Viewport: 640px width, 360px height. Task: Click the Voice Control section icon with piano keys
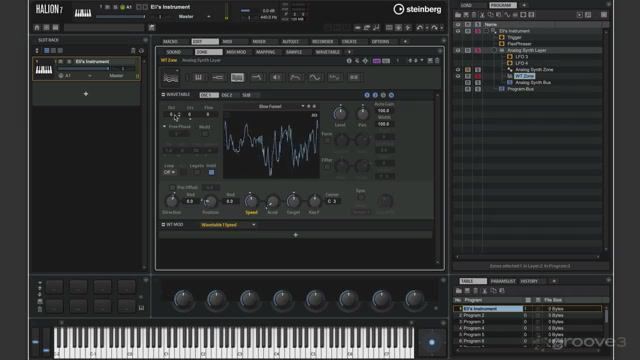[x=198, y=77]
